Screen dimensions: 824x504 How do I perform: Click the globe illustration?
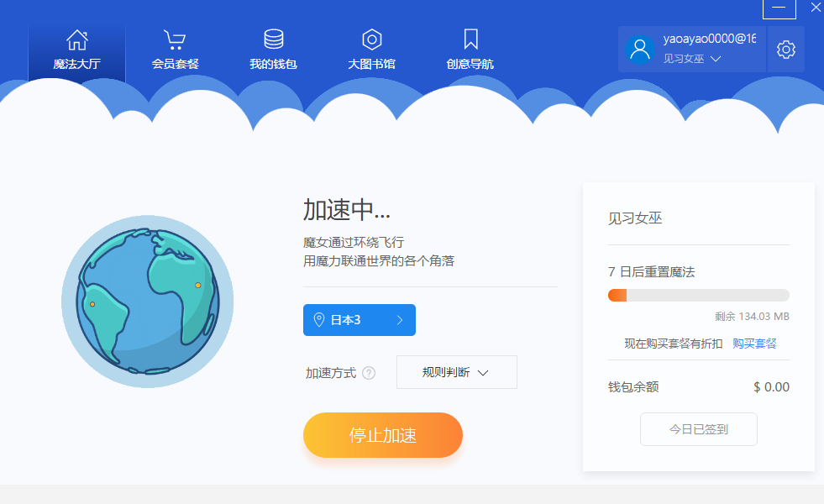pyautogui.click(x=148, y=302)
